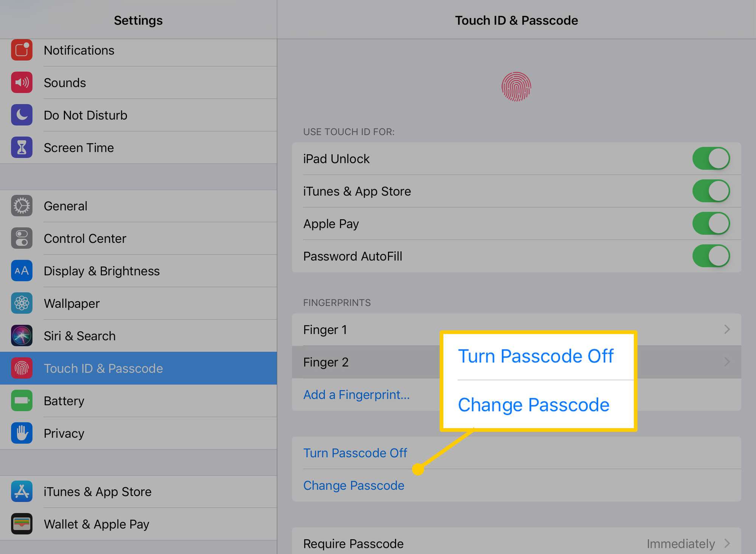Viewport: 756px width, 554px height.
Task: Click Add a Fingerprint option
Action: pyautogui.click(x=355, y=393)
